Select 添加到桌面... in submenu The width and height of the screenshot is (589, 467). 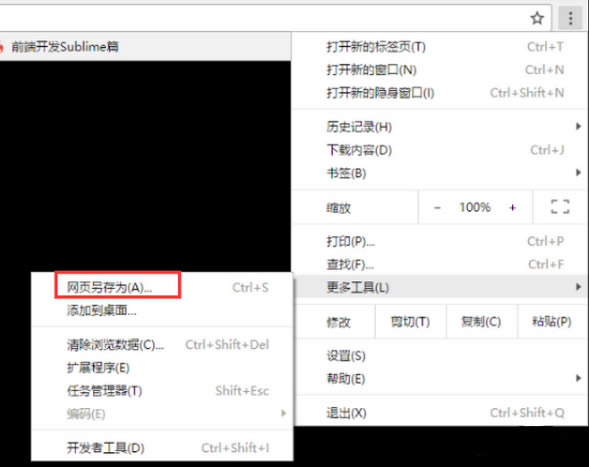pos(162,310)
